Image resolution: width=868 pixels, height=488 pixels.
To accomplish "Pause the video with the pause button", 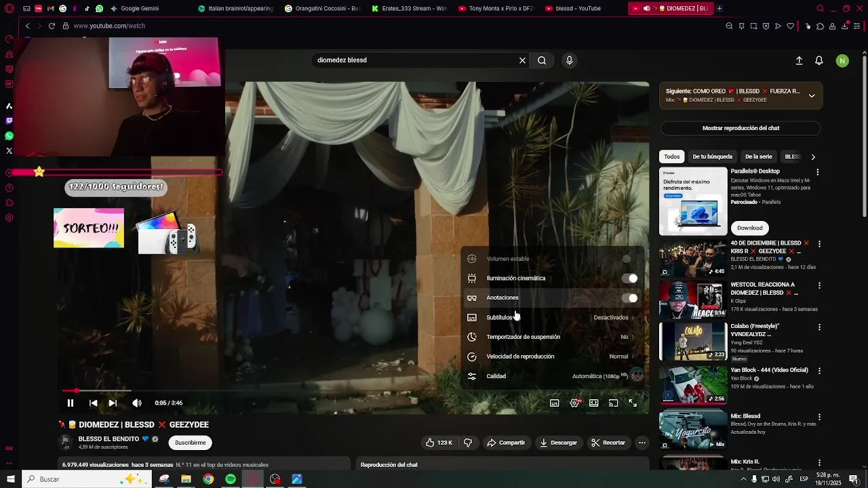I will click(71, 403).
